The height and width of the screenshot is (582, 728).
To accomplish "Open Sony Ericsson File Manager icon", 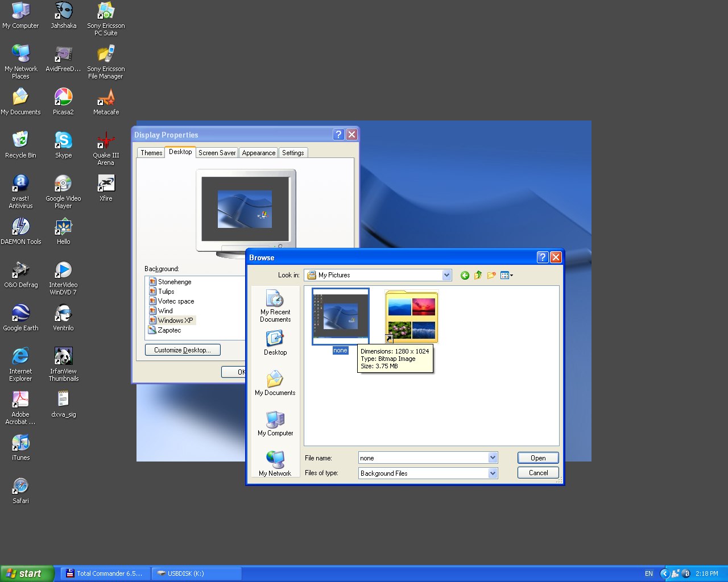I will coord(106,62).
